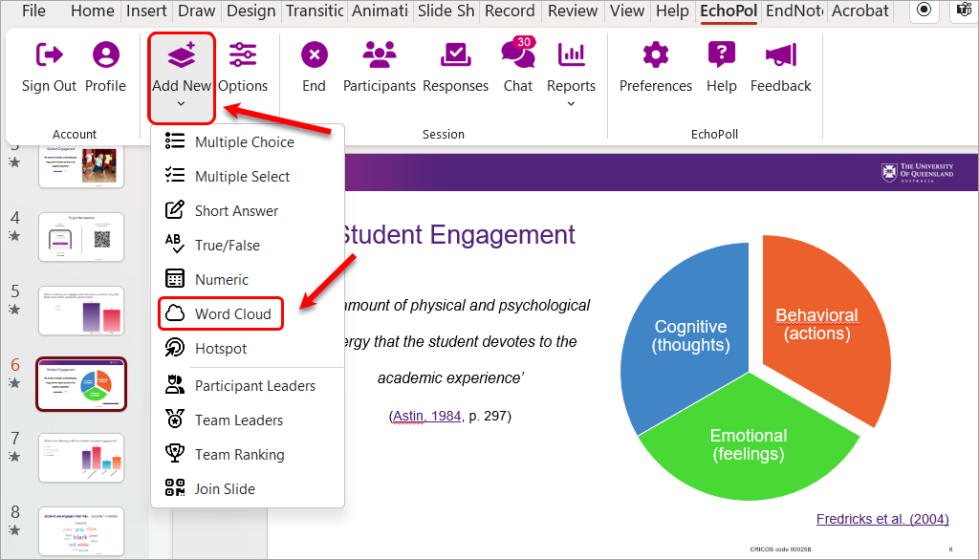Open the EchoPoll Help icon
The height and width of the screenshot is (560, 979).
(x=721, y=55)
